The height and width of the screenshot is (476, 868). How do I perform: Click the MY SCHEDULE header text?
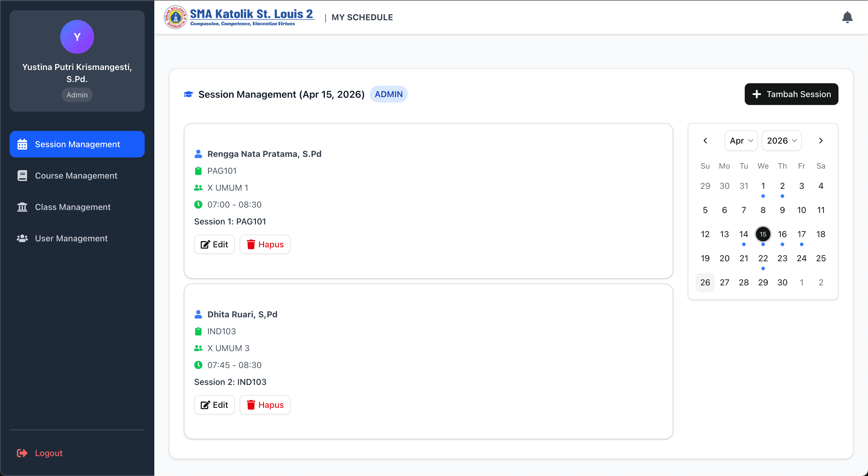point(362,17)
